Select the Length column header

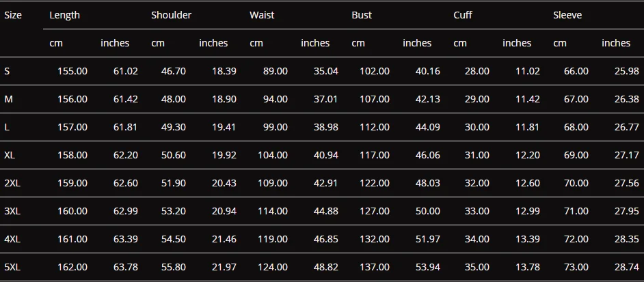64,15
